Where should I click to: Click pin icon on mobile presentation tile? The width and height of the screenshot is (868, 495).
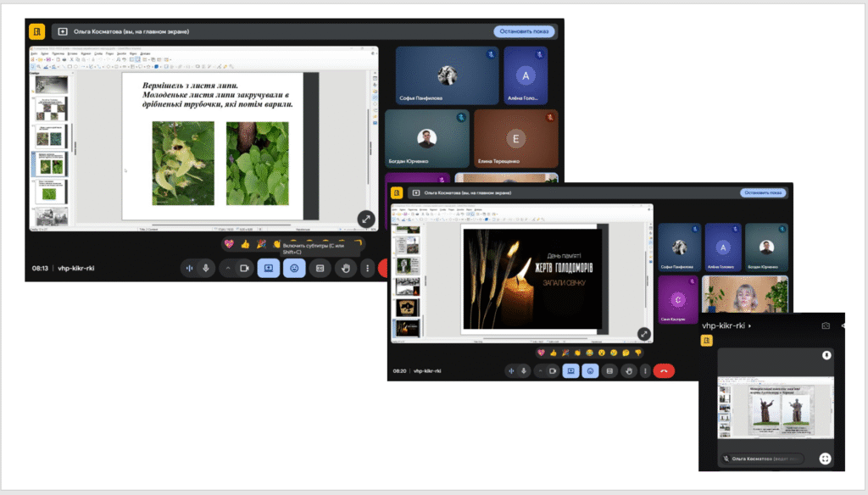click(826, 356)
